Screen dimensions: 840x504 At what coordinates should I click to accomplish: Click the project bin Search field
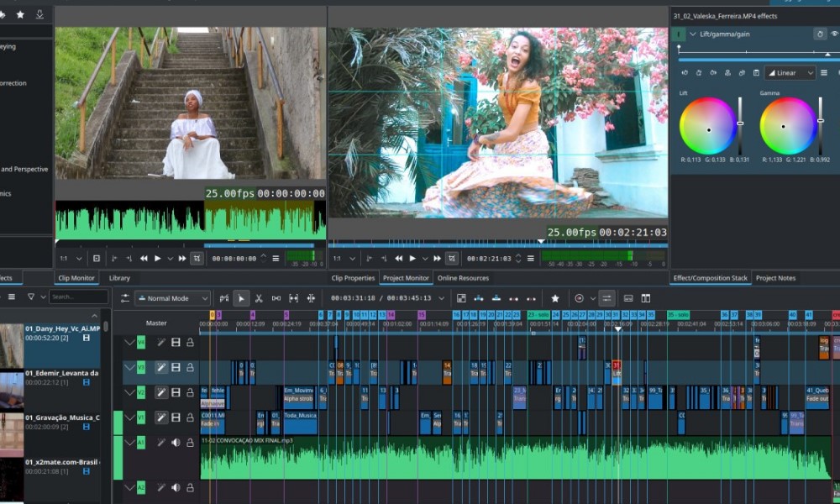pos(79,297)
